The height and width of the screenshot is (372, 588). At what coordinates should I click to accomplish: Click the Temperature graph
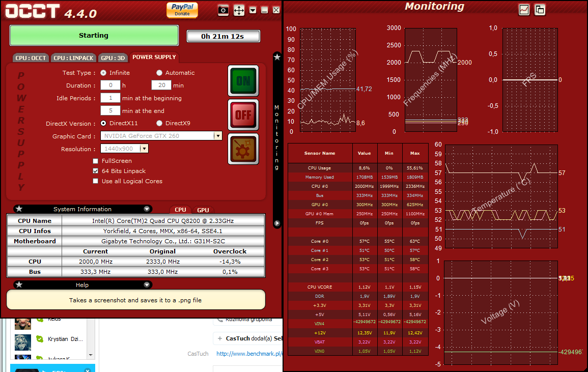501,196
